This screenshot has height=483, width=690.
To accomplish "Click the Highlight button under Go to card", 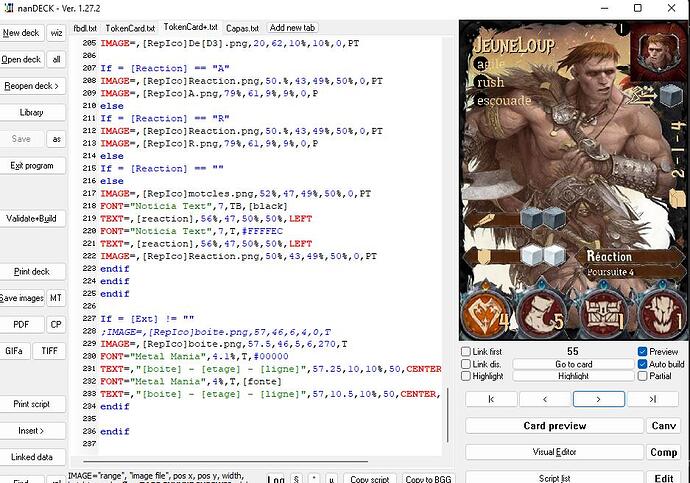I will click(x=573, y=376).
